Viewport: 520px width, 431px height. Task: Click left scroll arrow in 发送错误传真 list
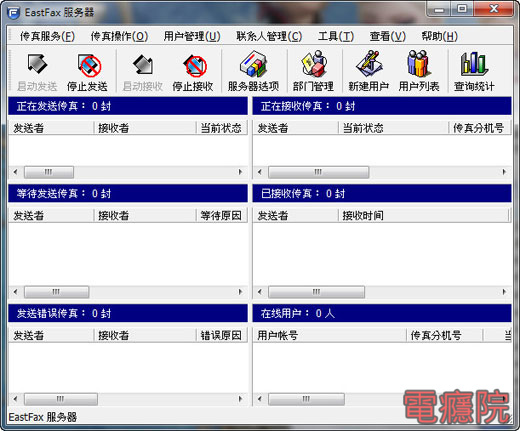point(15,399)
